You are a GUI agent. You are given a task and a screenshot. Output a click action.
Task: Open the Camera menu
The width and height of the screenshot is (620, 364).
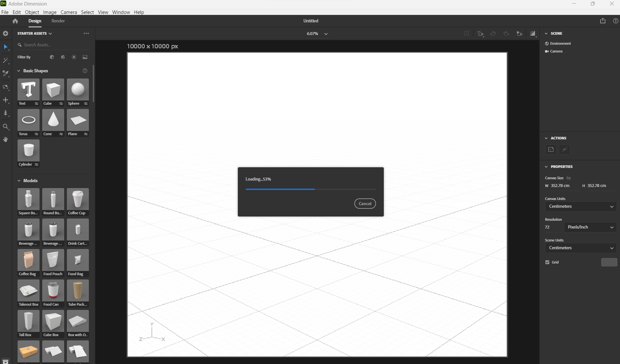[x=68, y=12]
